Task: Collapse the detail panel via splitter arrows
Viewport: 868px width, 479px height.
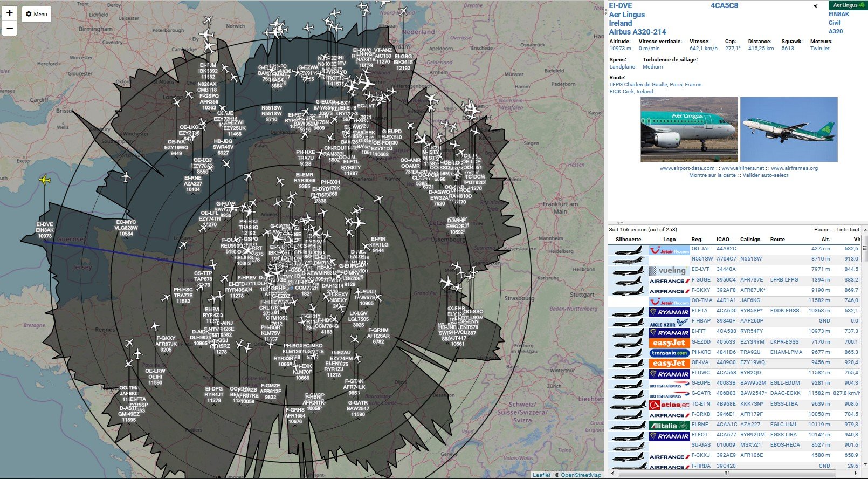Action: tap(620, 222)
